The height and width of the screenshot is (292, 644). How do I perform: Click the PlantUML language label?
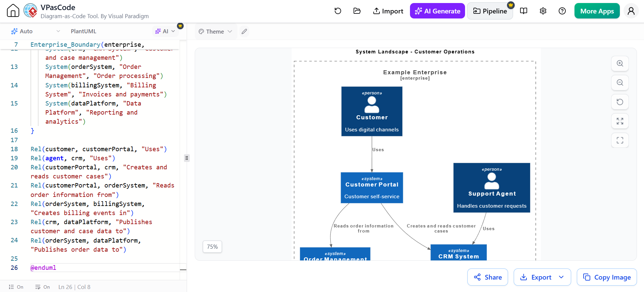pos(83,31)
